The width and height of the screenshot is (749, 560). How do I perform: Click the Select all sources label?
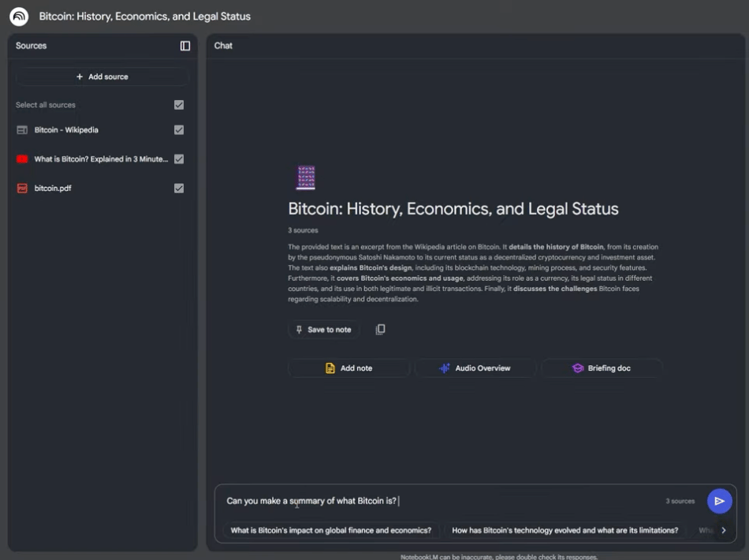(x=46, y=105)
